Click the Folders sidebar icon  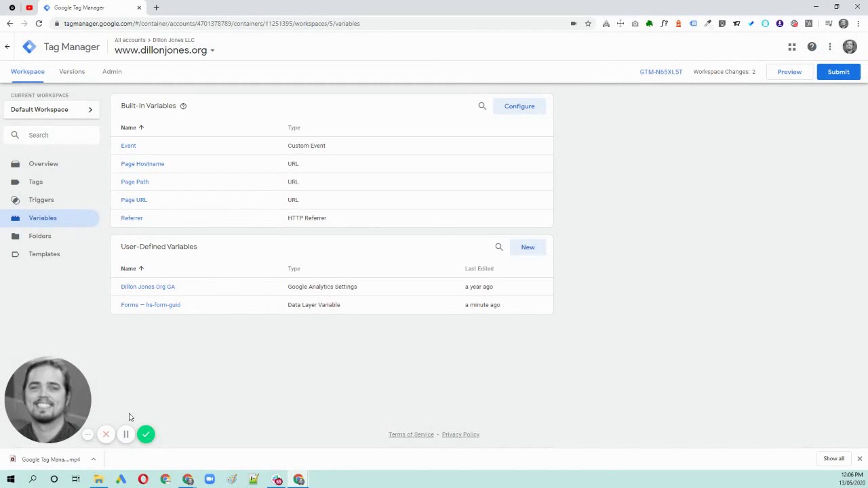(x=15, y=236)
